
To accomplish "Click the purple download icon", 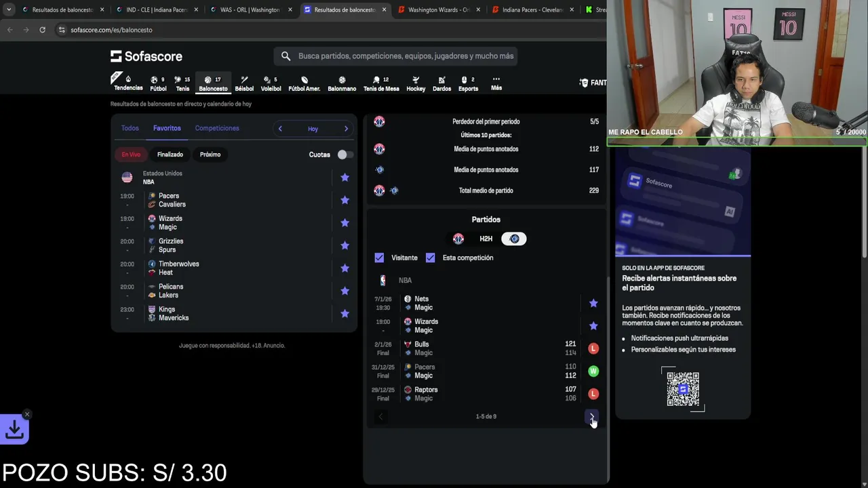I will click(14, 430).
